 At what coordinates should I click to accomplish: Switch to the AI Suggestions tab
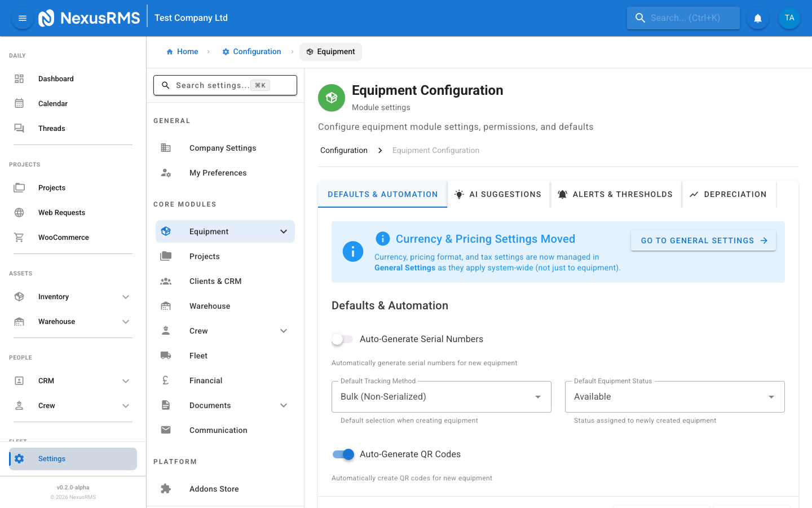coord(498,194)
